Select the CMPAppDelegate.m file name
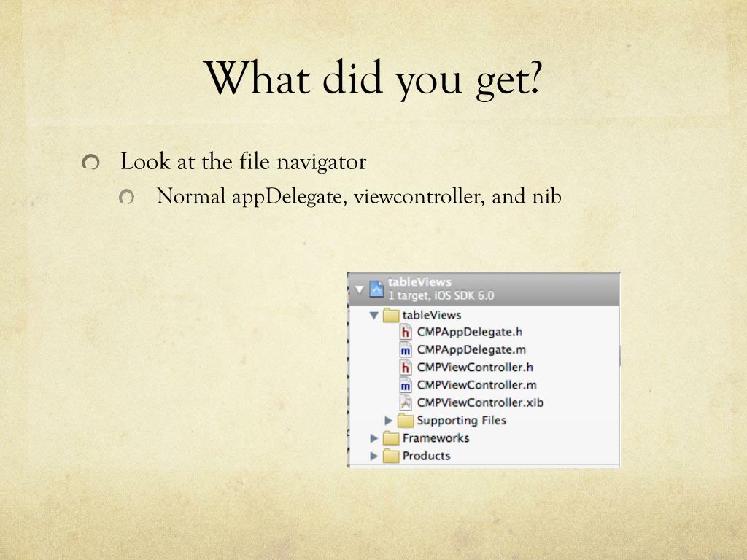This screenshot has height=560, width=747. coord(472,349)
